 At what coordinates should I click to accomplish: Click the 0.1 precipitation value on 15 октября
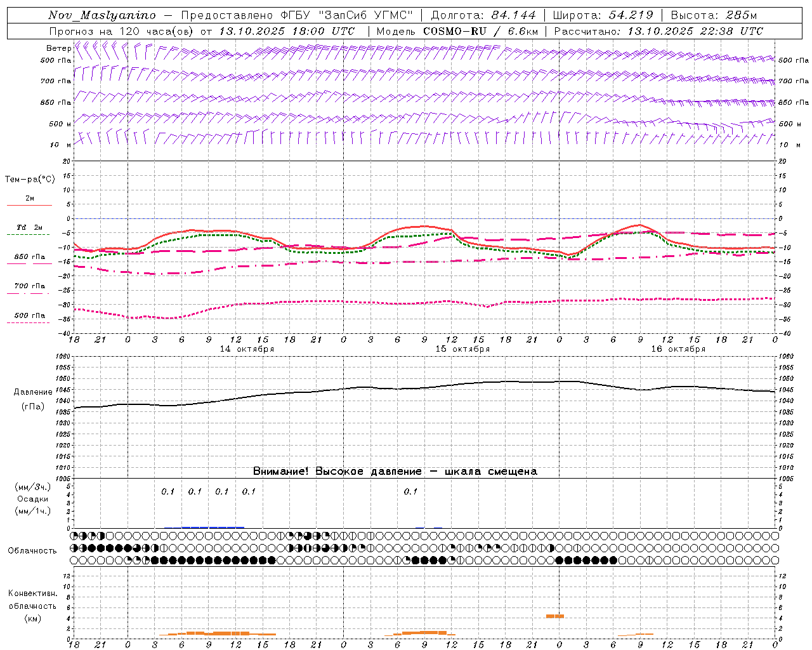410,491
